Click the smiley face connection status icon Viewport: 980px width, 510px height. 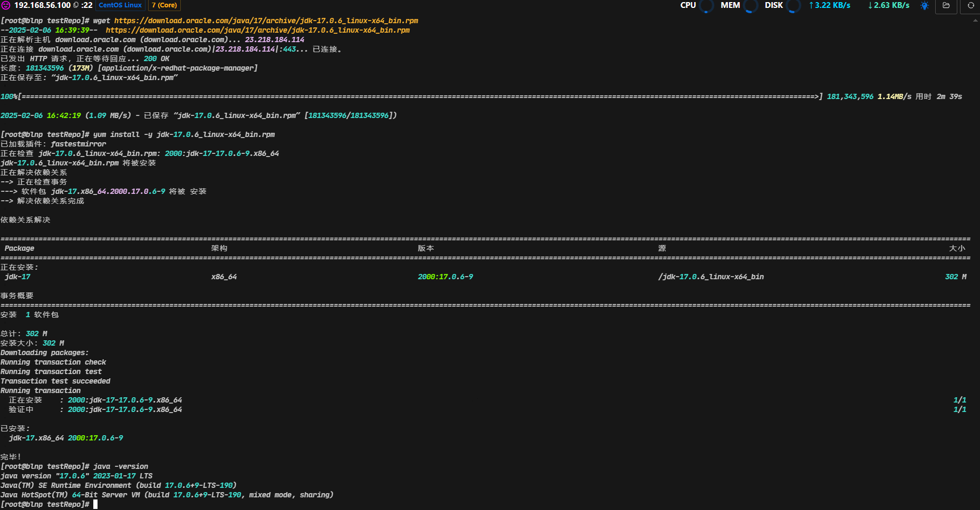point(6,5)
